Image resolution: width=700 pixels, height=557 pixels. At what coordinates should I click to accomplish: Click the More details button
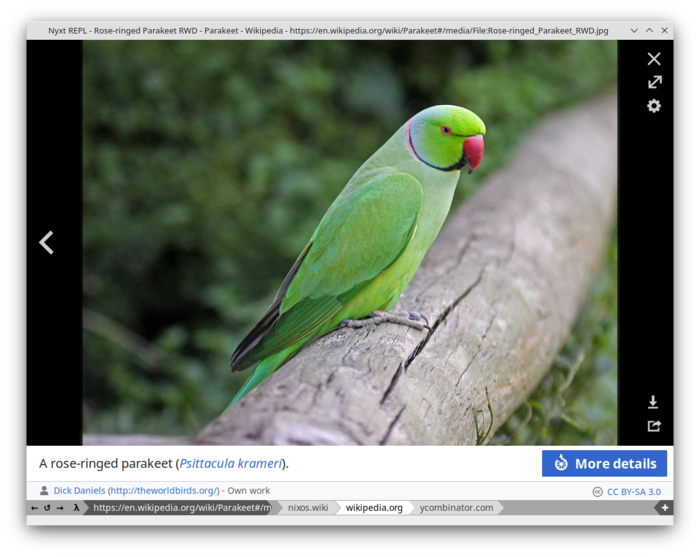click(x=604, y=463)
